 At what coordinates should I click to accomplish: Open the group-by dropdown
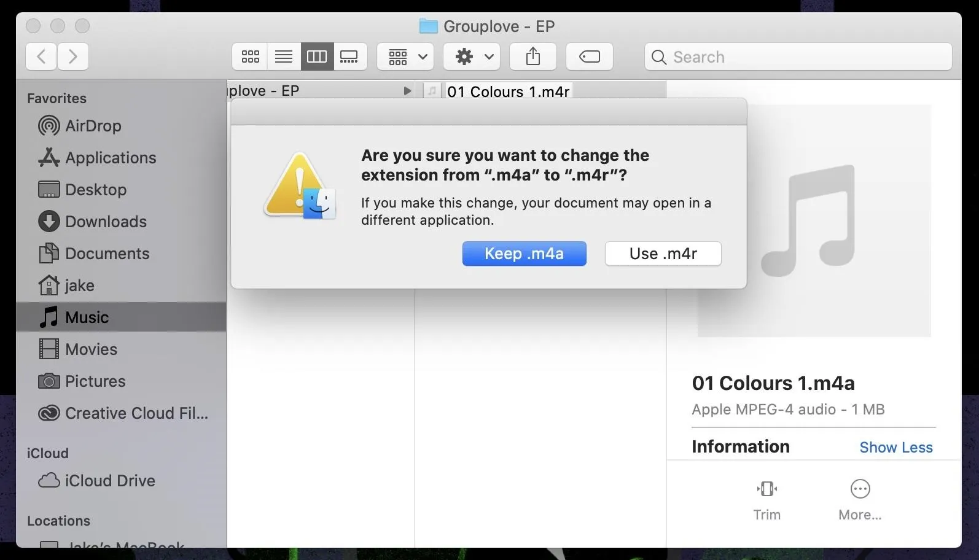point(405,56)
